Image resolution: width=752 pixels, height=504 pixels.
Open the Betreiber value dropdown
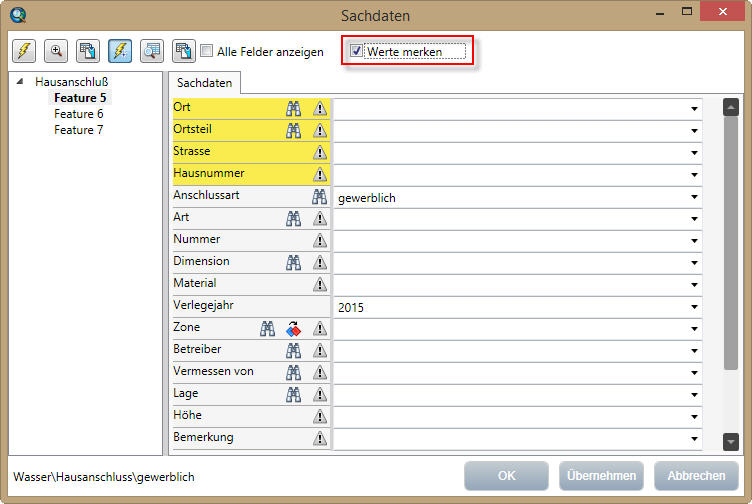coord(694,351)
